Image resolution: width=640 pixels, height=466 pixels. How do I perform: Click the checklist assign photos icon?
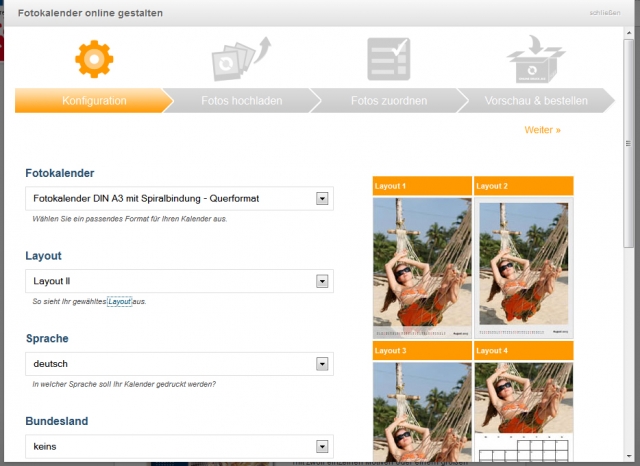[x=389, y=59]
